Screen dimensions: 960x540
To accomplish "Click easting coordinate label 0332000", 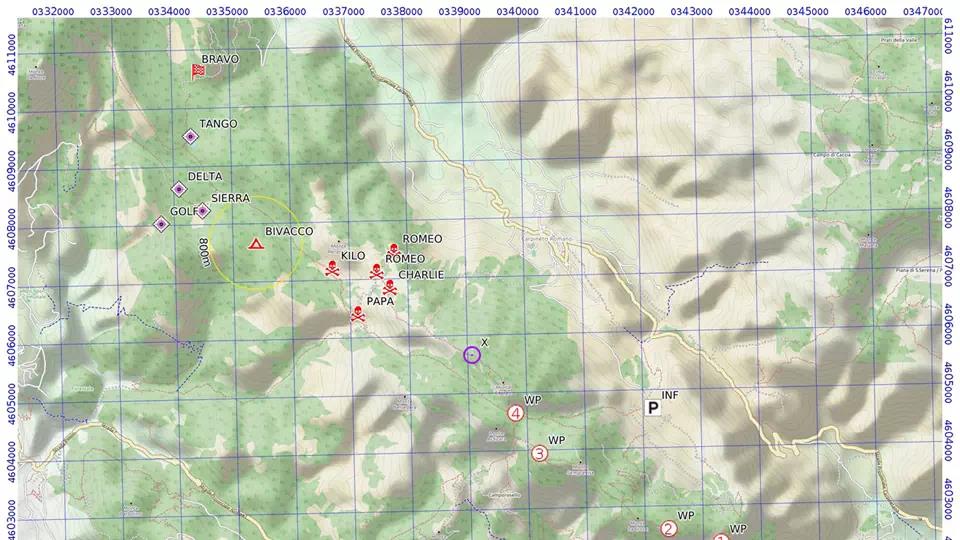I will (53, 12).
